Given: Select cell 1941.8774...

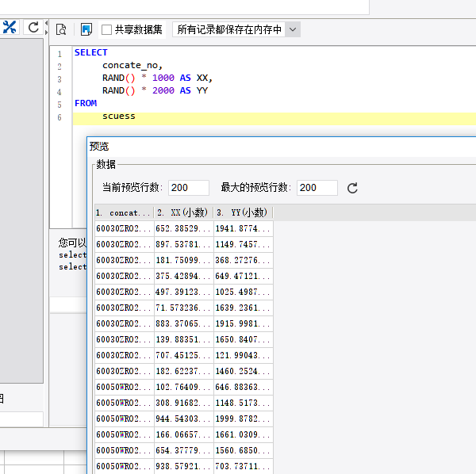Looking at the screenshot, I should point(244,228).
